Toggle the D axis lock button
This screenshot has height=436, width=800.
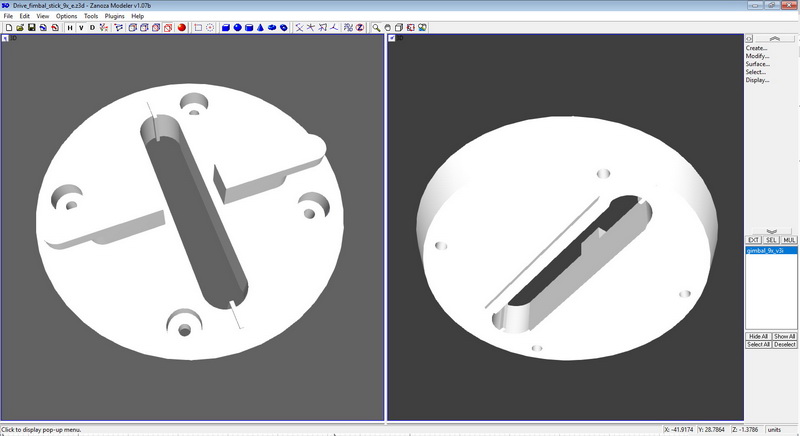pos(92,27)
